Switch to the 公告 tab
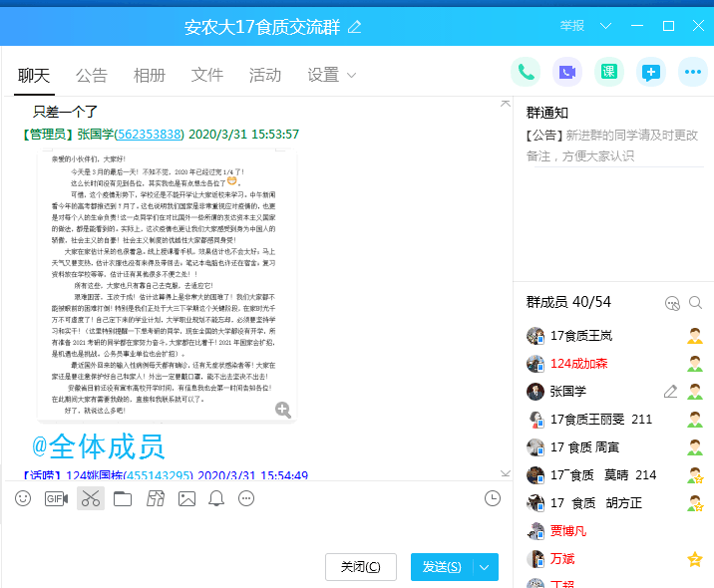The width and height of the screenshot is (714, 588). click(x=92, y=75)
